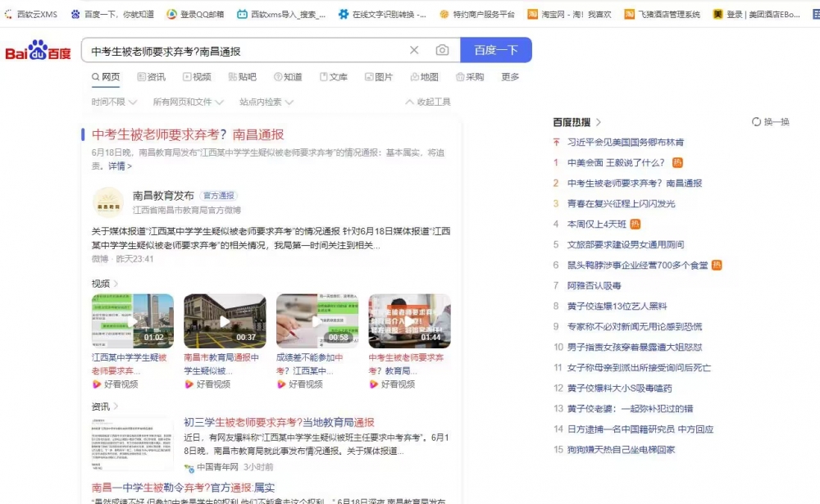820x504 pixels.
Task: Play the 00:37 video thumbnail
Action: (225, 321)
